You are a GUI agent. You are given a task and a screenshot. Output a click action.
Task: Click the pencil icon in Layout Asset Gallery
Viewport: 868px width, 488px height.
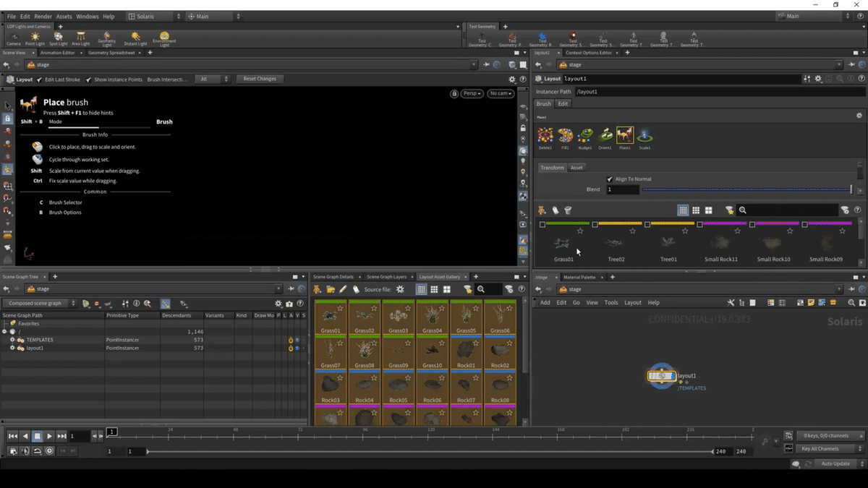[x=343, y=289]
